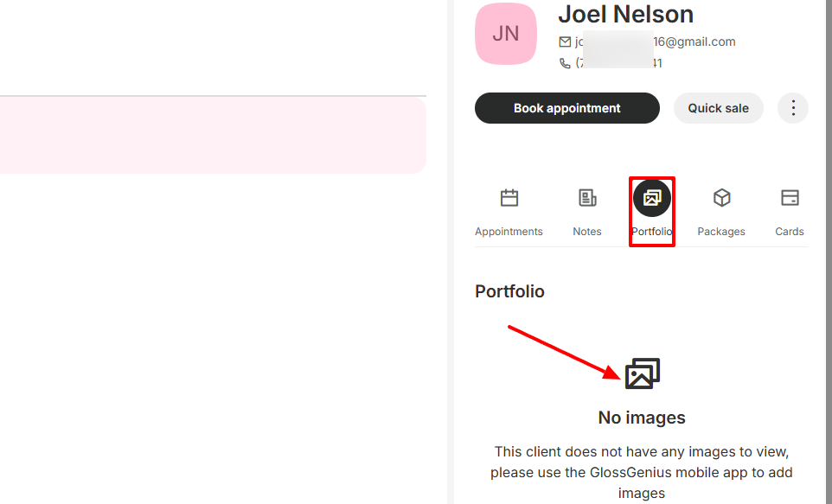Switch to the Appointments tab label
Screen dimensions: 832x504
(x=509, y=232)
